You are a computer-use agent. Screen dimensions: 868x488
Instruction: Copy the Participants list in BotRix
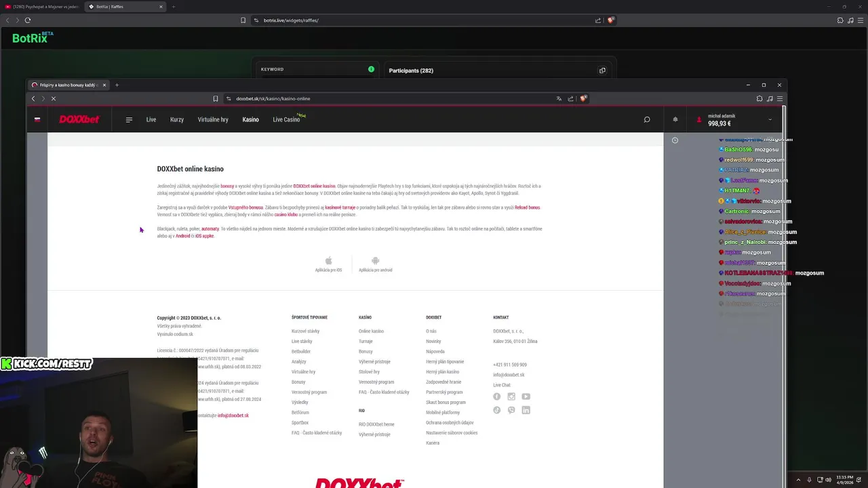pyautogui.click(x=602, y=70)
